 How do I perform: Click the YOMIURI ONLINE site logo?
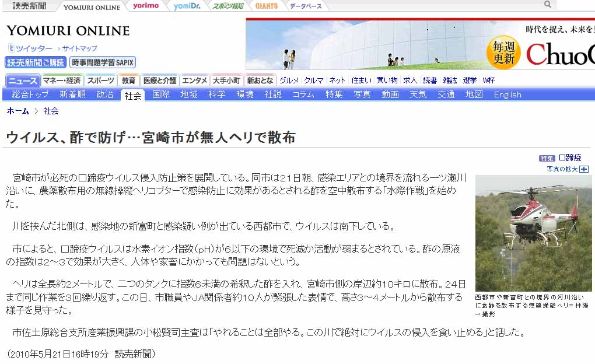pyautogui.click(x=68, y=31)
